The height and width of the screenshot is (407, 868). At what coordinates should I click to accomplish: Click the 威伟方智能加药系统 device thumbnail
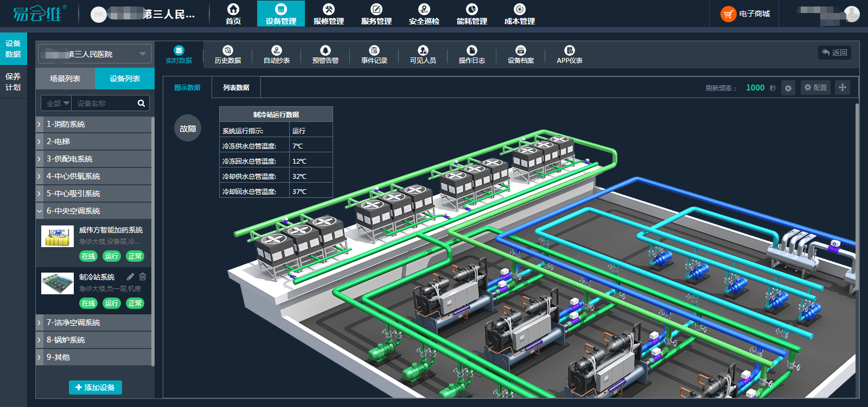58,236
